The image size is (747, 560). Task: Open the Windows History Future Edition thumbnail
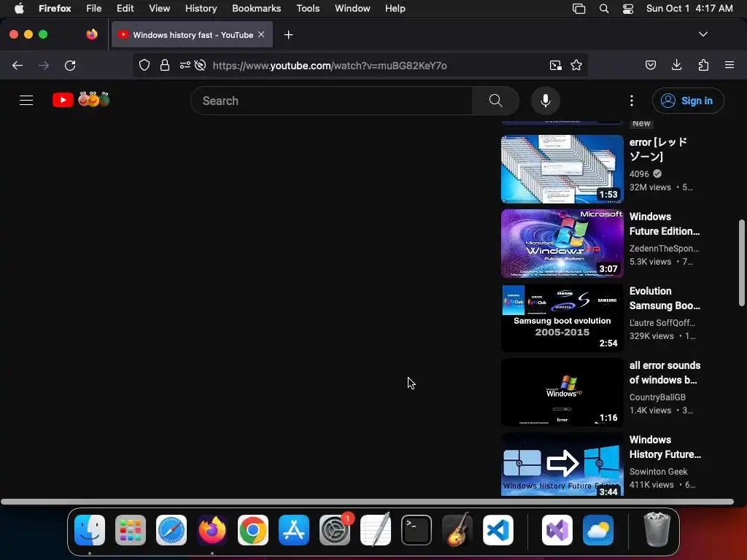pyautogui.click(x=562, y=464)
